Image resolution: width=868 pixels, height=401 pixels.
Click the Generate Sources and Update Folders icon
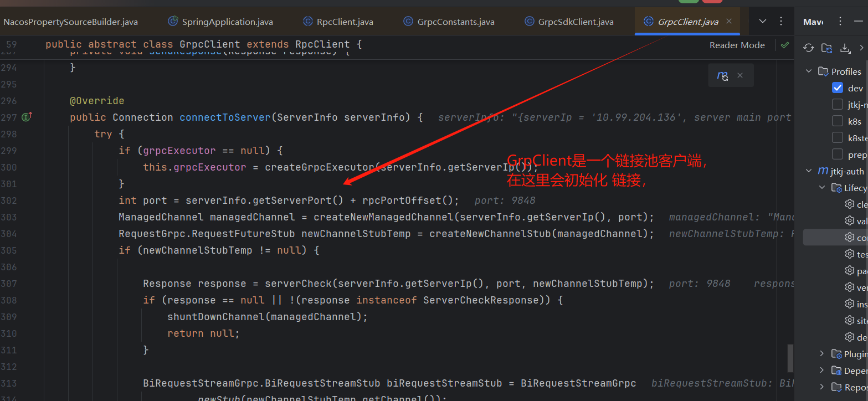(826, 48)
